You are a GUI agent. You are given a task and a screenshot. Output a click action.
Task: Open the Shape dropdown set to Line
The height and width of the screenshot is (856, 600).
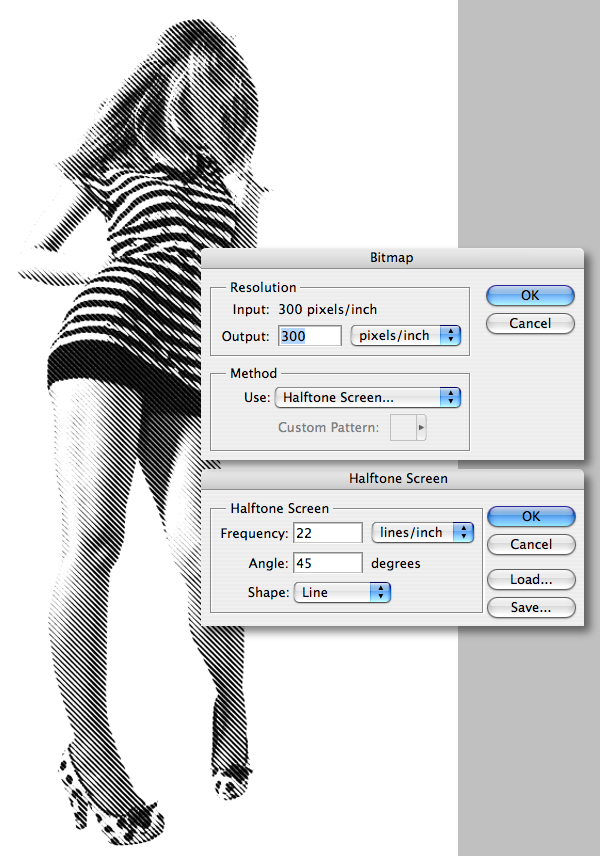point(342,592)
